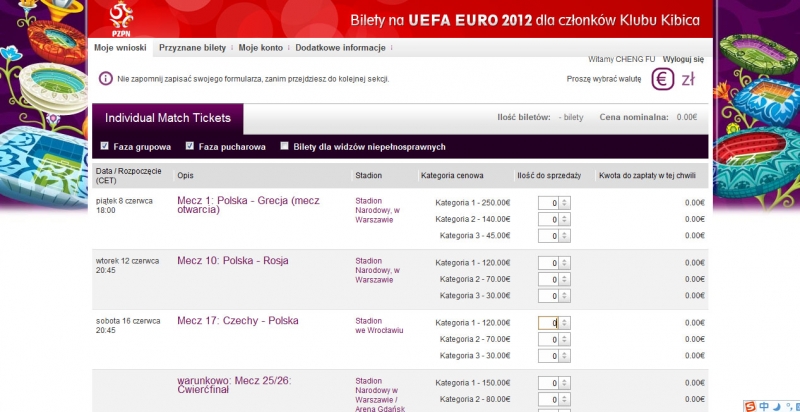The width and height of the screenshot is (800, 412).
Task: Adjust stepper arrows for Ćwierćfinał Kategoria 1 - 150.00€
Action: click(564, 383)
